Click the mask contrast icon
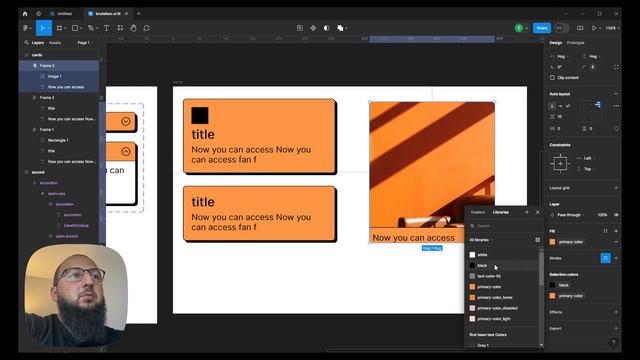This screenshot has width=640, height=360. 327,28
